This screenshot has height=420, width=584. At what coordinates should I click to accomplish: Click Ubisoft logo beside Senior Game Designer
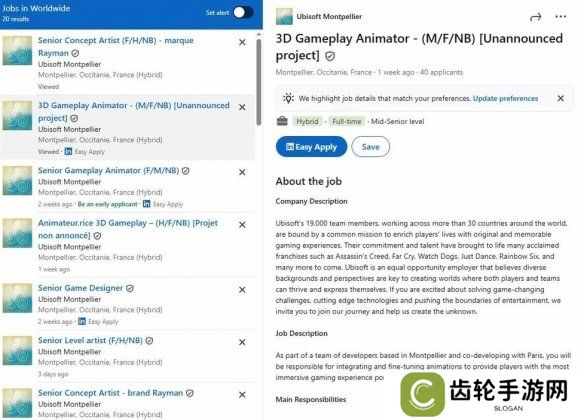pos(17,298)
